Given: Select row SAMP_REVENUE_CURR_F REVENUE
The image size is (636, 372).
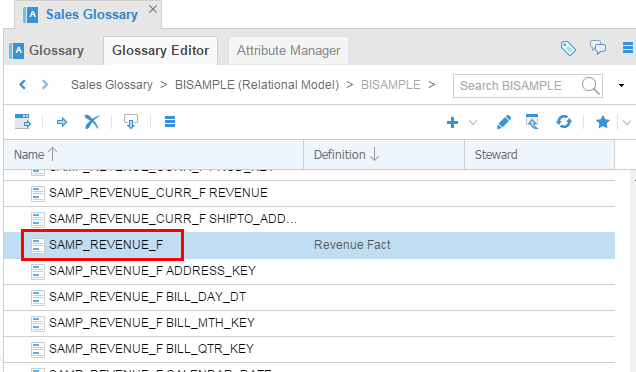Looking at the screenshot, I should [x=309, y=193].
